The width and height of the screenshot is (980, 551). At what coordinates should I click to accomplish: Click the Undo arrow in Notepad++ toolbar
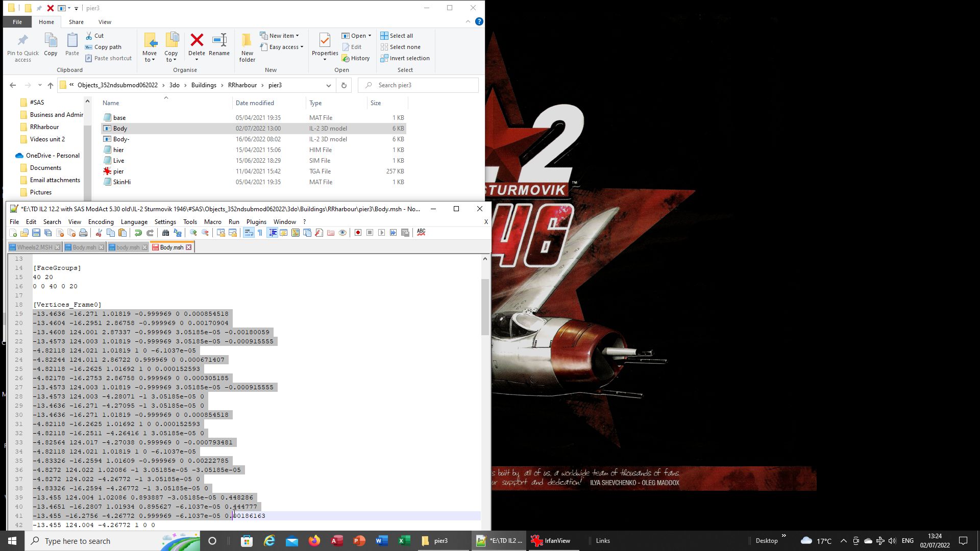pyautogui.click(x=138, y=233)
